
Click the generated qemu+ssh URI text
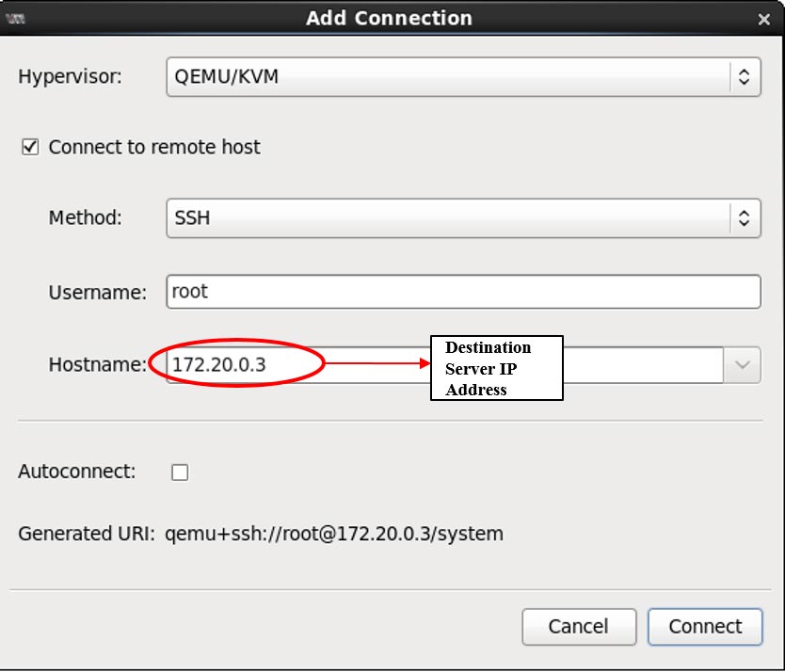334,535
